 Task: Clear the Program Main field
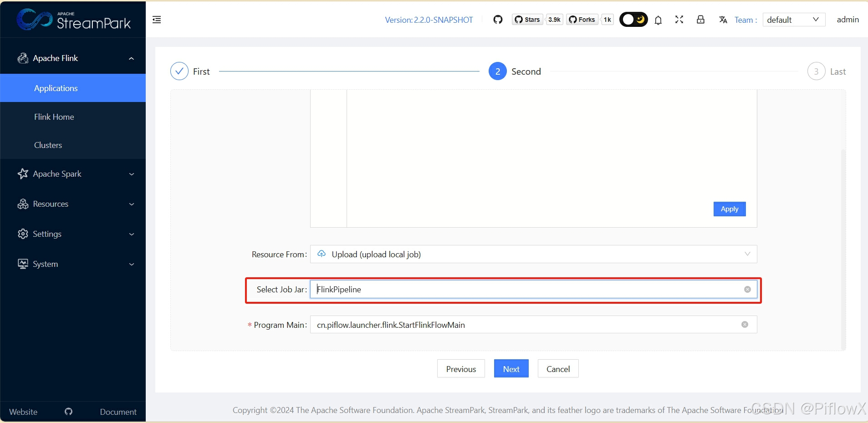(745, 324)
